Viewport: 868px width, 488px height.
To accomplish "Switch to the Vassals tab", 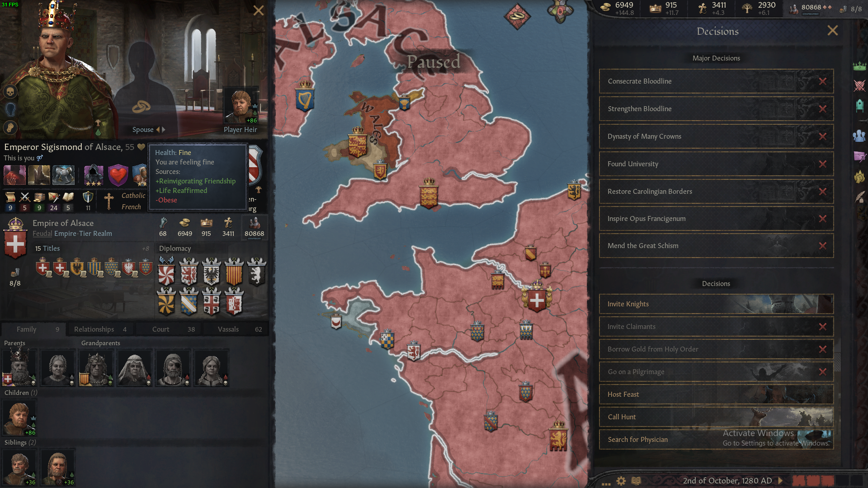I will click(x=236, y=329).
